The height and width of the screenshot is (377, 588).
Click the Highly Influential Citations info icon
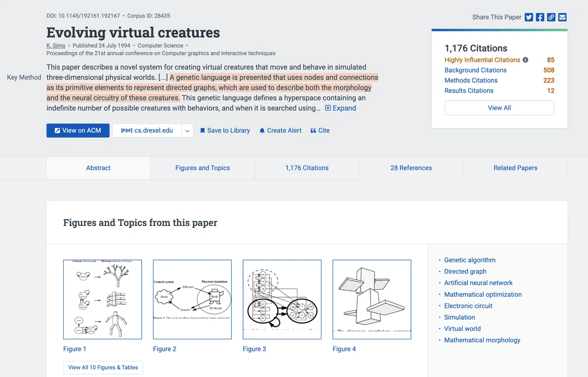[x=525, y=60]
